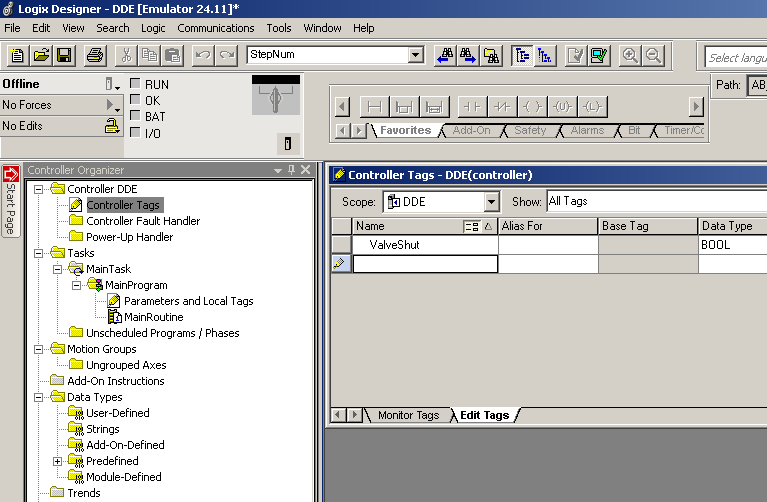Select the Alarms instruction tab

click(587, 131)
